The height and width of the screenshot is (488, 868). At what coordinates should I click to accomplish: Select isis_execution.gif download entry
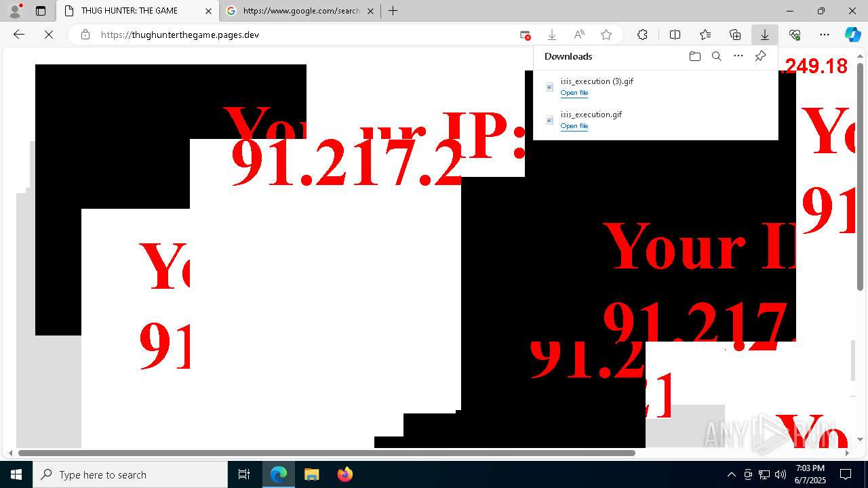click(655, 120)
